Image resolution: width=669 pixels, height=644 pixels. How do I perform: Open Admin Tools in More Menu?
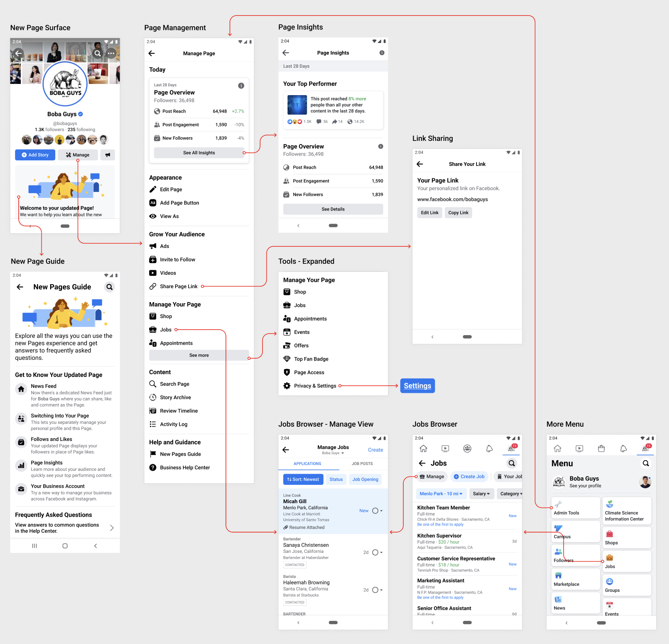[x=576, y=507]
